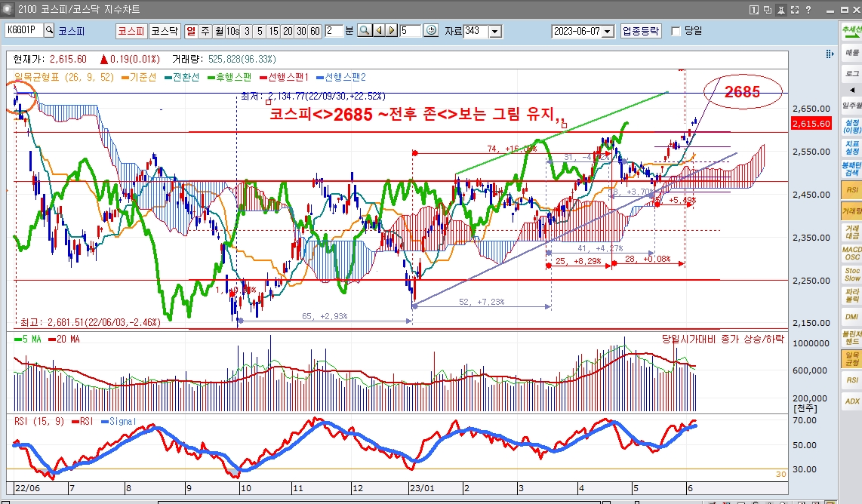Click the magnifier zoom icon in toolbar
This screenshot has width=862, height=504.
click(365, 31)
